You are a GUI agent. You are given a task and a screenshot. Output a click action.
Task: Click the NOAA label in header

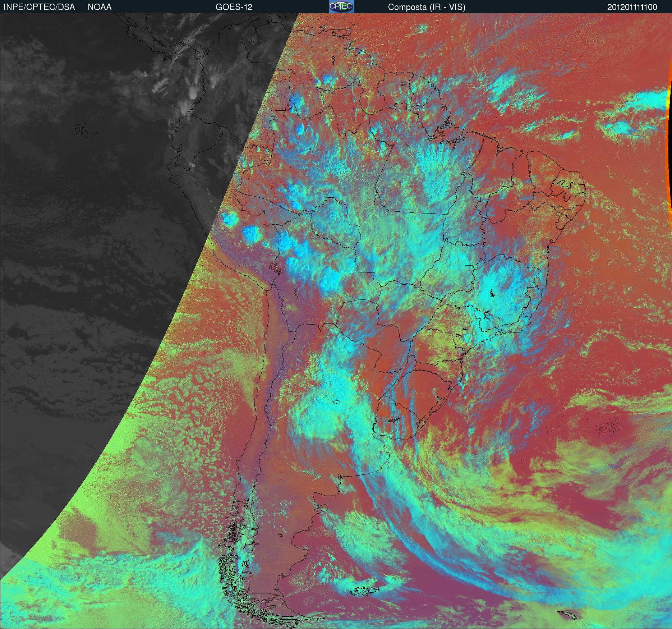pos(100,7)
